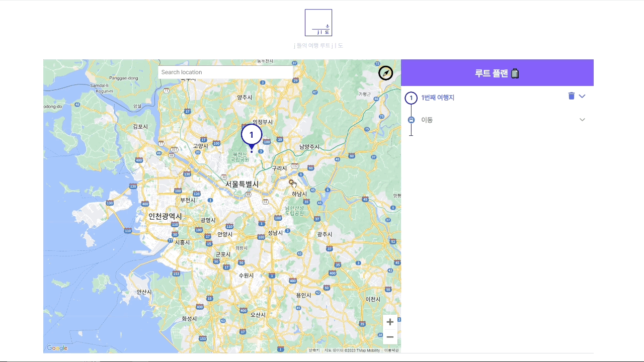The height and width of the screenshot is (362, 644).
Task: Zoom in the map with plus button
Action: [390, 322]
